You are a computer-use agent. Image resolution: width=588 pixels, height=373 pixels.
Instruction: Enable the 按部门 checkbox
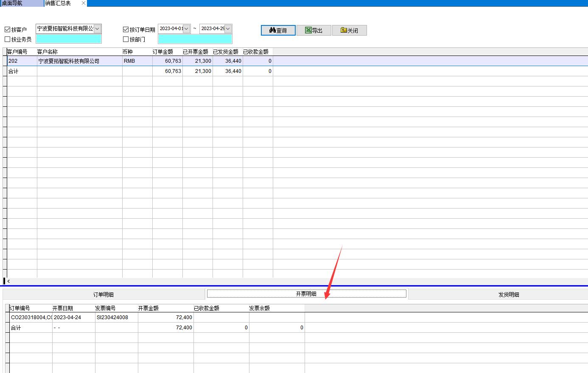click(126, 39)
